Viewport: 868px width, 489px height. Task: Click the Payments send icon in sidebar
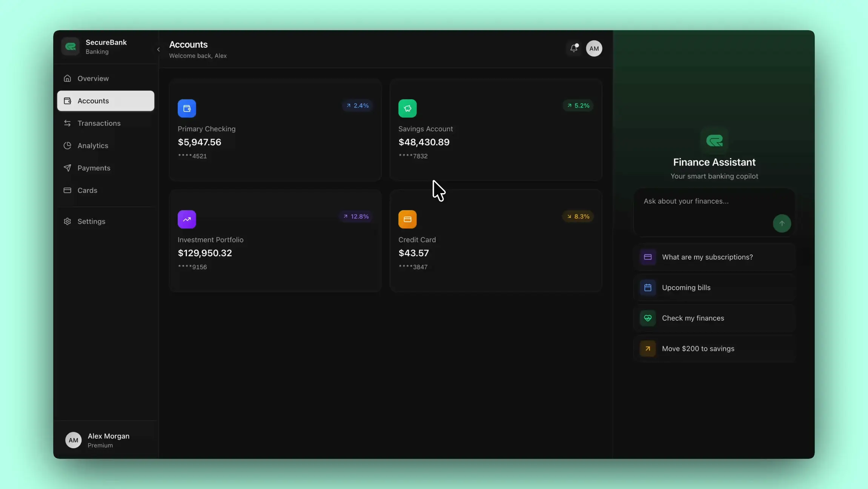coord(68,168)
